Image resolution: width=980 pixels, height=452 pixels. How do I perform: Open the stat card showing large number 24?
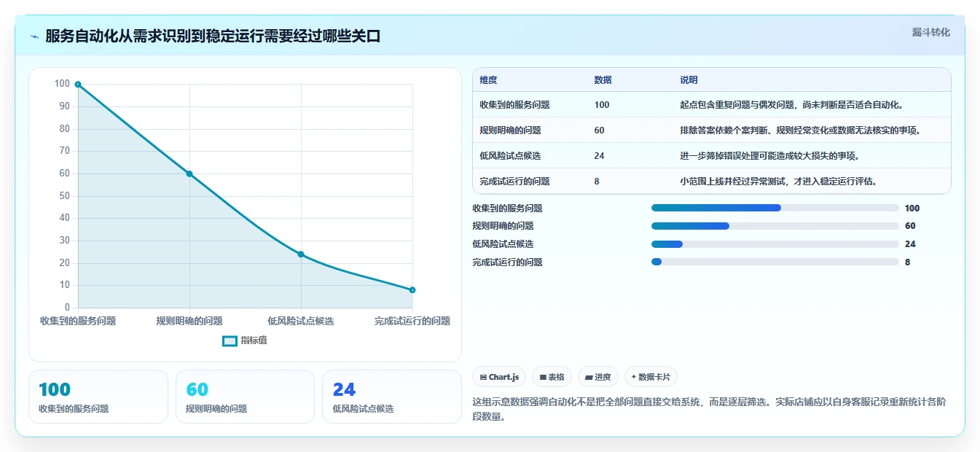coord(392,397)
